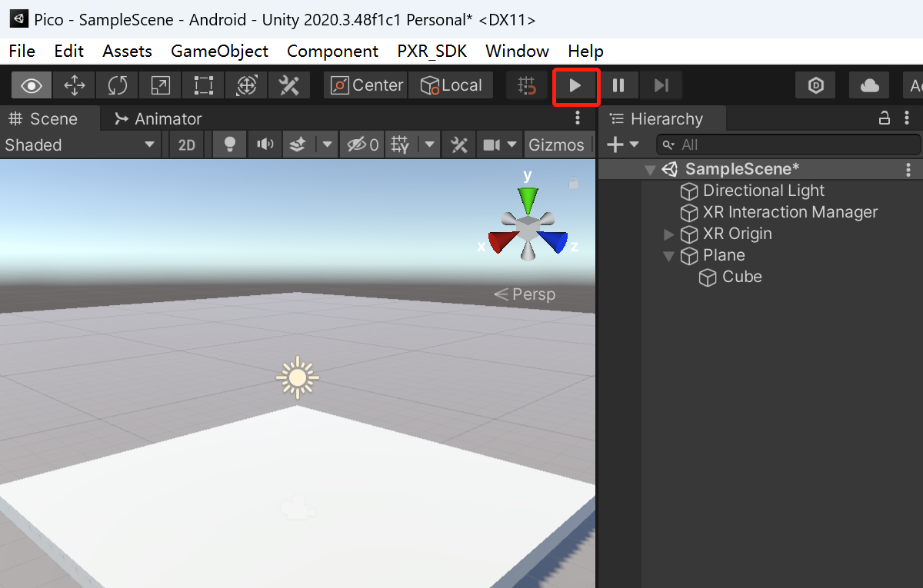This screenshot has width=923, height=588.
Task: Open scene camera dropdown arrow
Action: (512, 145)
